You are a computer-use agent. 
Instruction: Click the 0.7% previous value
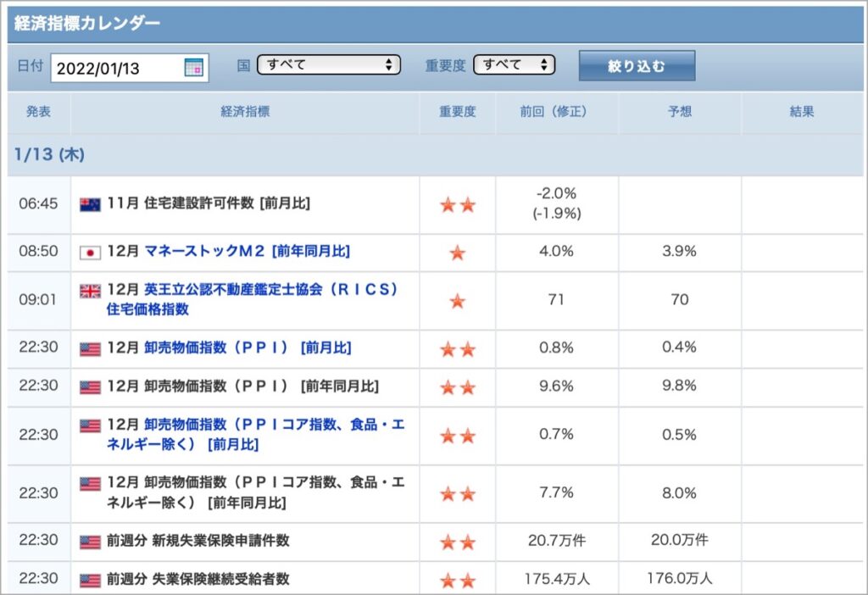[x=556, y=435]
